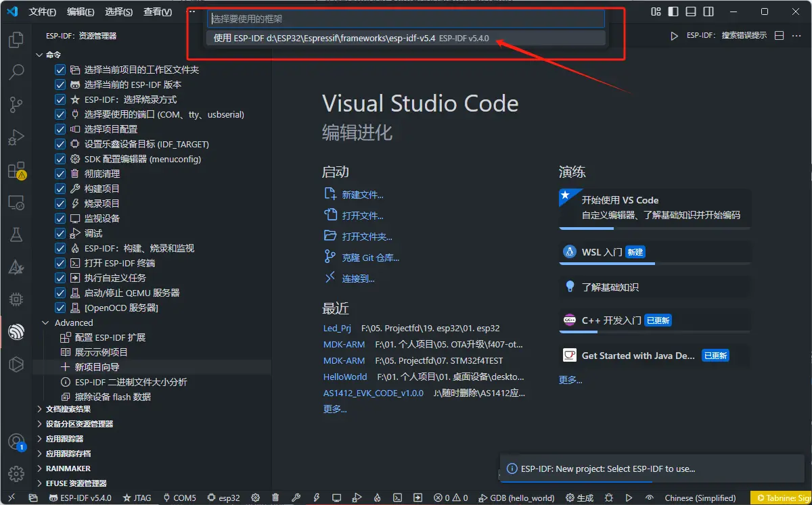Click the lightning flash status bar icon

click(316, 498)
